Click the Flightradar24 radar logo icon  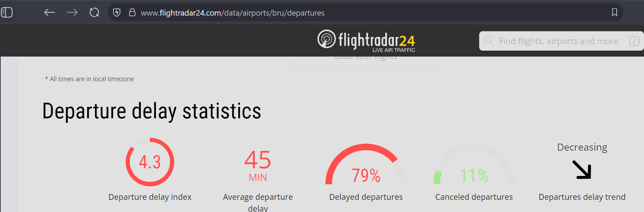click(327, 39)
